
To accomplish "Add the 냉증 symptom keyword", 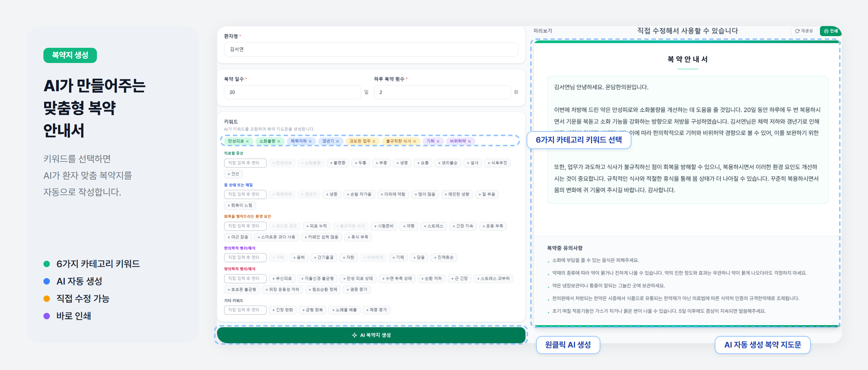I will 402,163.
